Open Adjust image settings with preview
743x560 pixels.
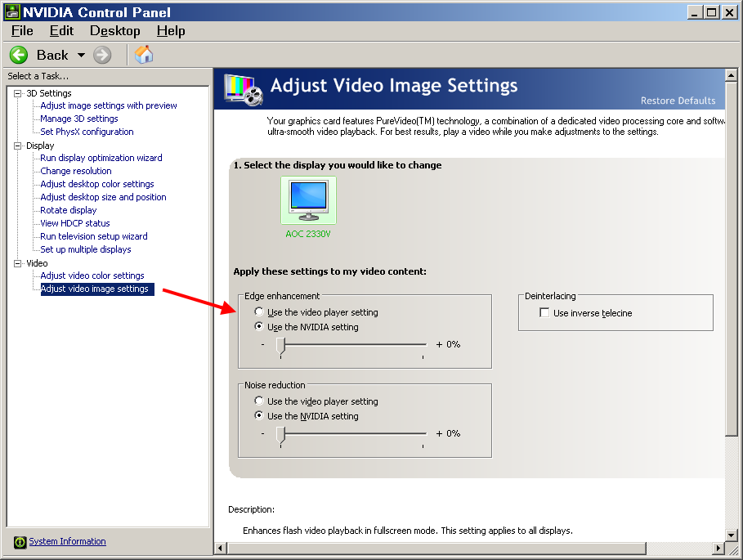click(109, 105)
